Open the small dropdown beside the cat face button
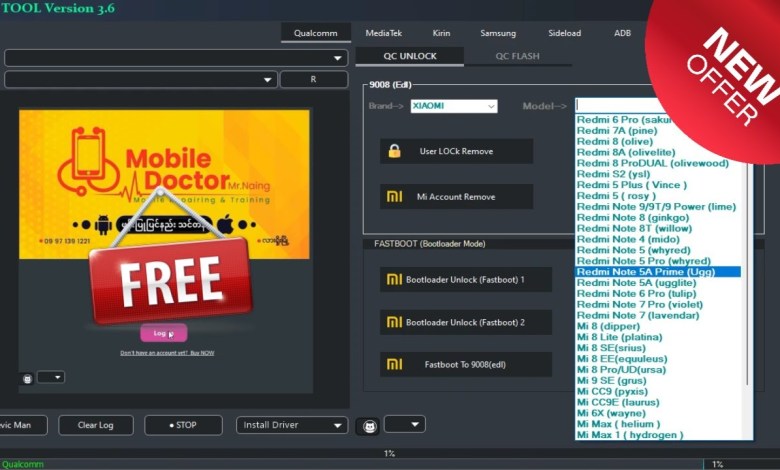 click(404, 424)
